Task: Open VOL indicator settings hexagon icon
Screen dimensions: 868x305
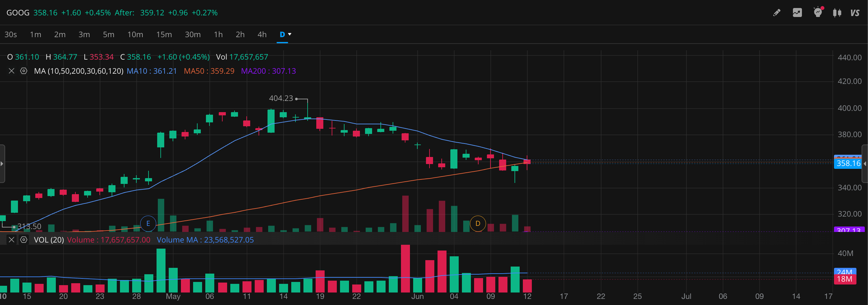Action: 24,240
